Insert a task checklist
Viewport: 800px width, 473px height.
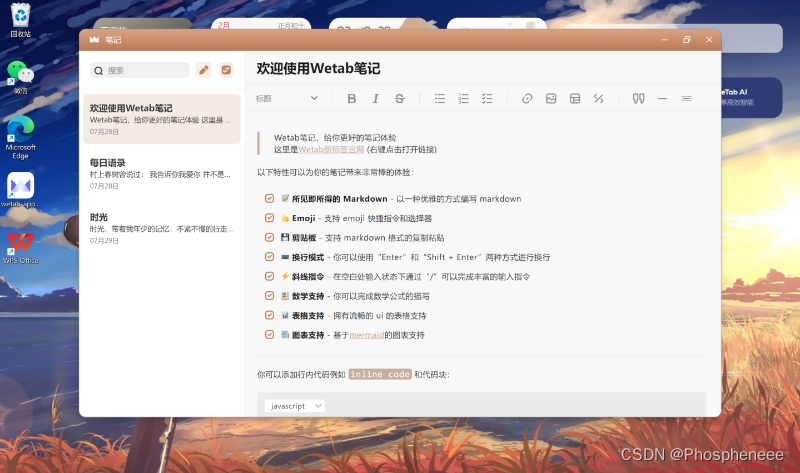click(x=487, y=98)
